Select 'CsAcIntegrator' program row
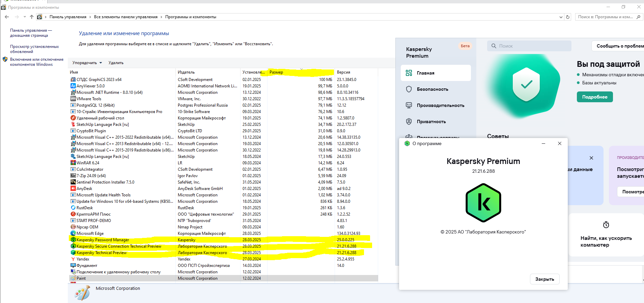The image size is (644, 303). (x=223, y=169)
